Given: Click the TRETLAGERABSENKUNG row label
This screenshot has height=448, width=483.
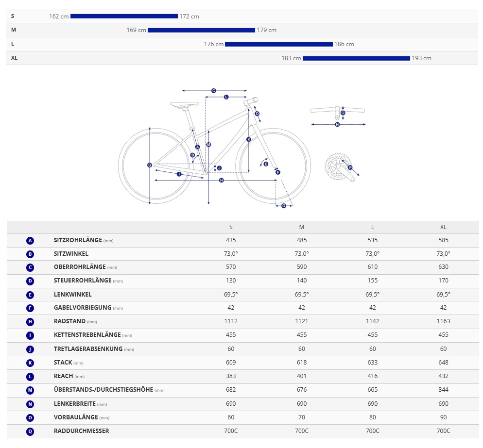Looking at the screenshot, I should tap(88, 349).
